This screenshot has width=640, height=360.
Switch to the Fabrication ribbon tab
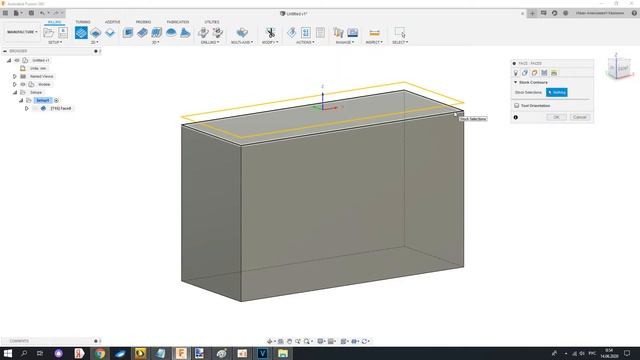(x=178, y=22)
